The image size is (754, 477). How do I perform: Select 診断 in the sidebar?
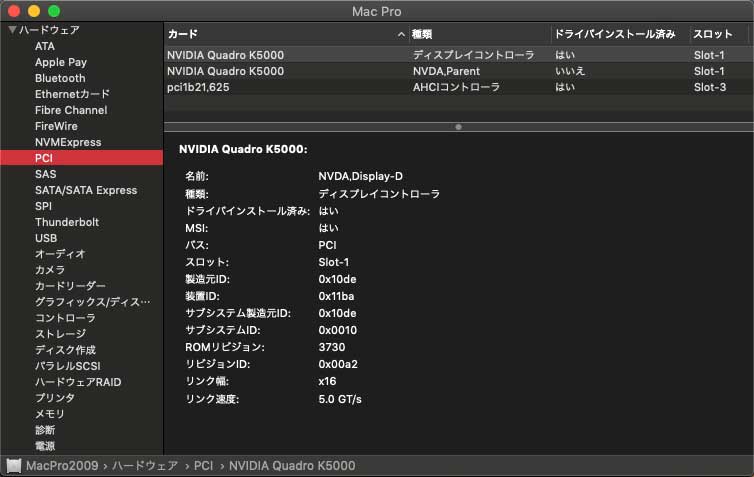coord(45,430)
